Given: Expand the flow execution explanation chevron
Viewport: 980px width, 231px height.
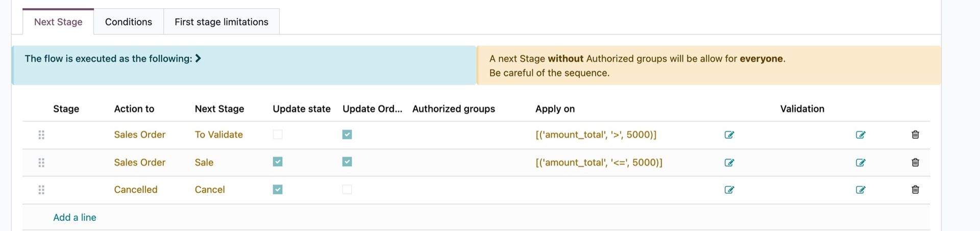Looking at the screenshot, I should [x=198, y=59].
